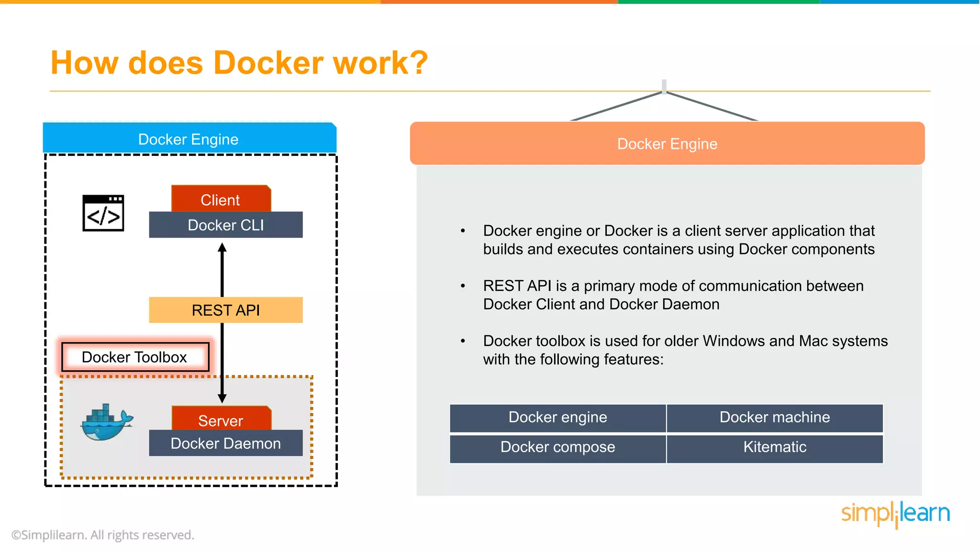Click the Docker CLI box
This screenshot has width=980, height=551.
[226, 225]
